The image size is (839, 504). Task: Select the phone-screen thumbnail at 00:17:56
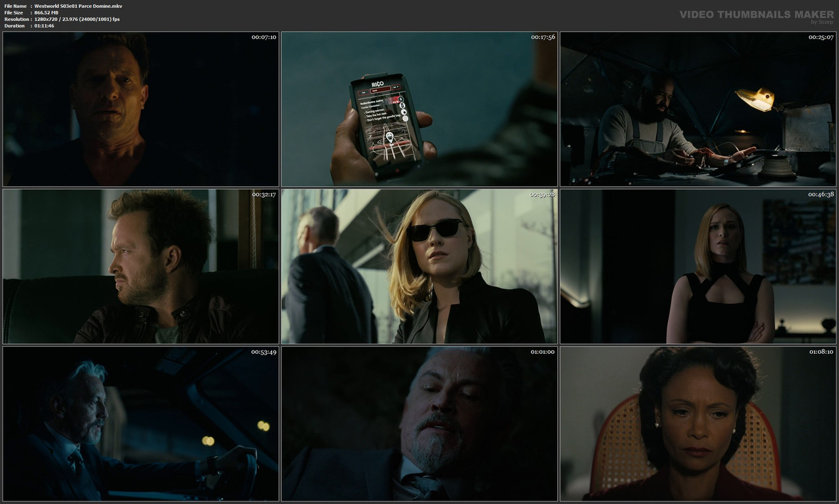(419, 109)
